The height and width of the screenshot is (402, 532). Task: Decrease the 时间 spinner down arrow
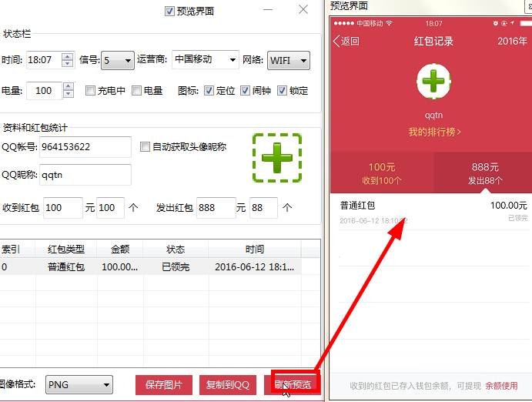(68, 64)
